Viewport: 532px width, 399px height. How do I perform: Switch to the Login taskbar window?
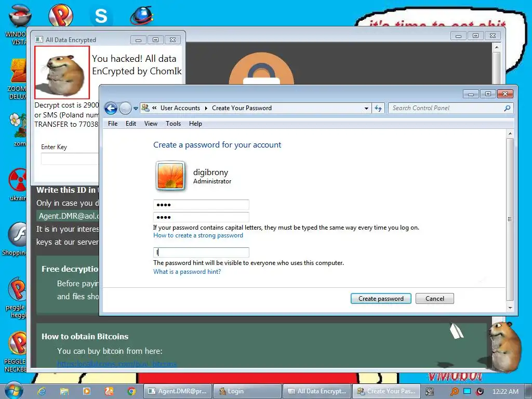(247, 391)
